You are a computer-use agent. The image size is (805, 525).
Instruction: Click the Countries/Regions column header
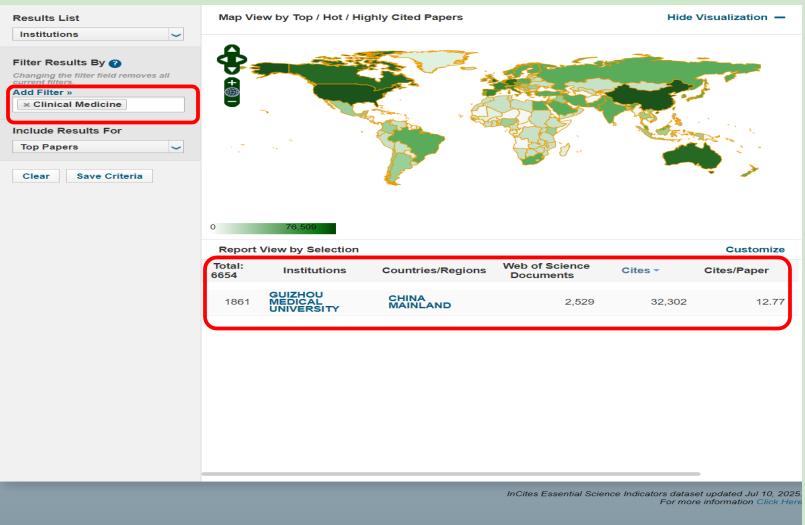[434, 270]
